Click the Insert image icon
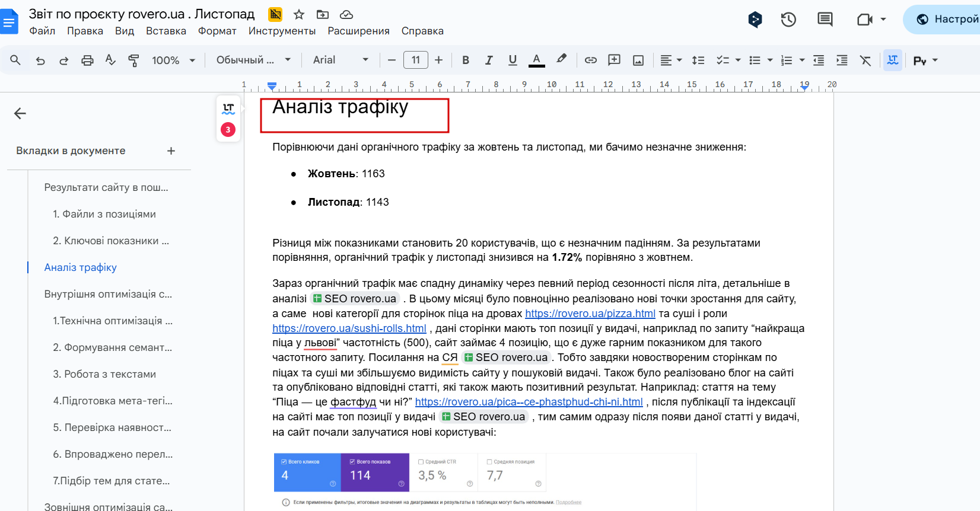Viewport: 980px width, 511px height. point(638,60)
